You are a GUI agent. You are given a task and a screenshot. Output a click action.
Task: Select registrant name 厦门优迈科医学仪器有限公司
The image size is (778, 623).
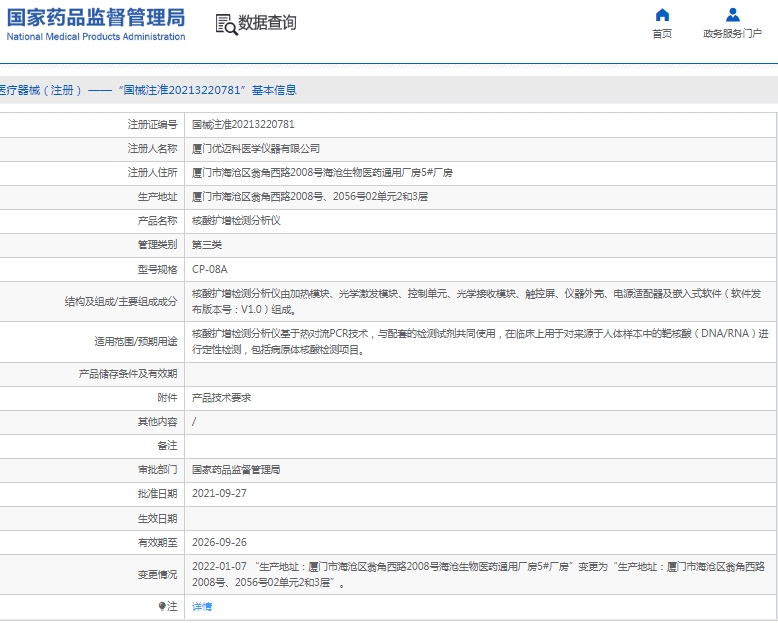[x=256, y=149]
